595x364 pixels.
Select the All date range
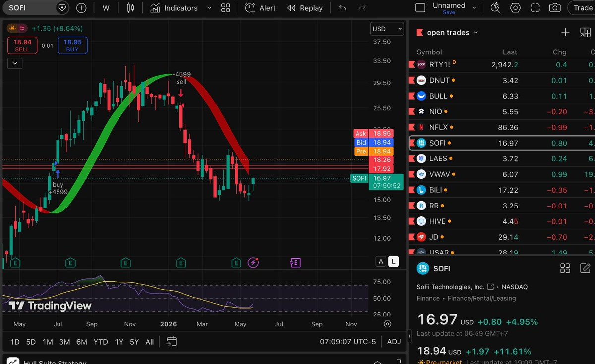click(149, 342)
